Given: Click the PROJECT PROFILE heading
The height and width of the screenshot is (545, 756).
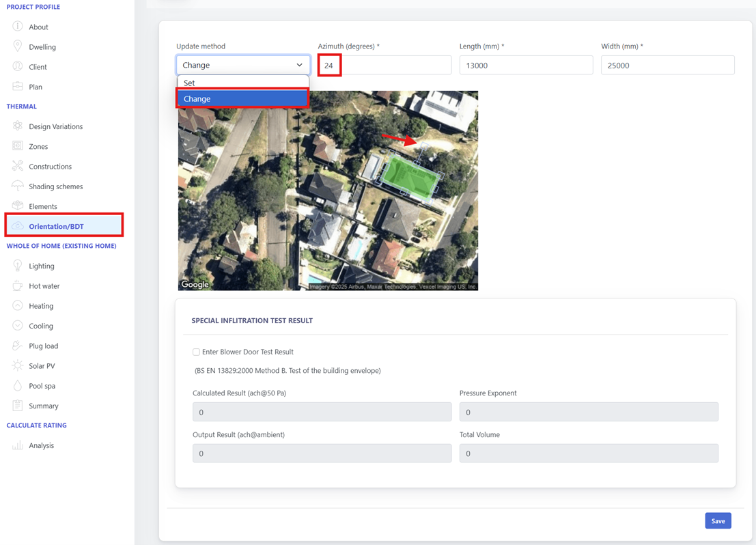Looking at the screenshot, I should pyautogui.click(x=33, y=7).
